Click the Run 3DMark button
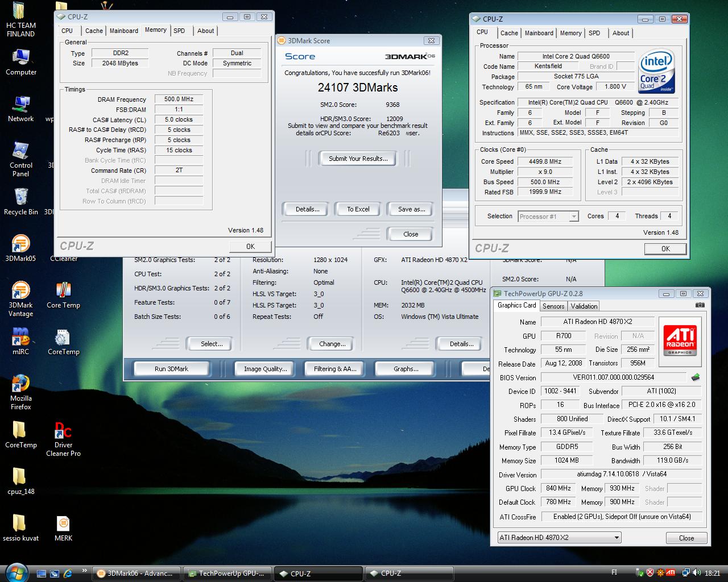728x582 pixels. [171, 369]
